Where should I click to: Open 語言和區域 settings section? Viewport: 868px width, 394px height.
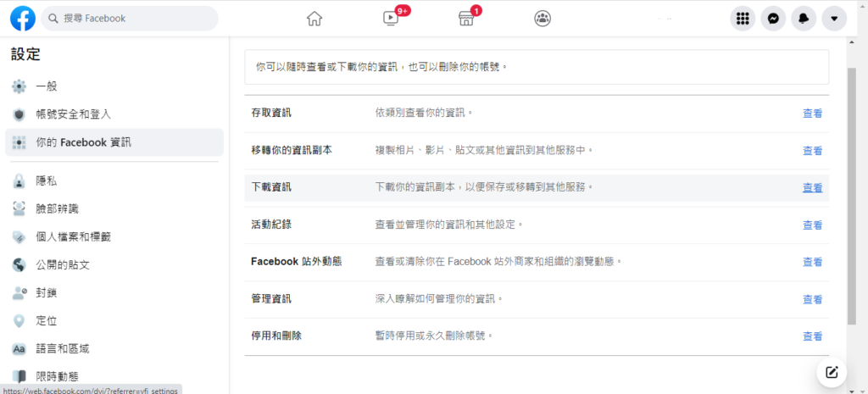tap(114, 349)
